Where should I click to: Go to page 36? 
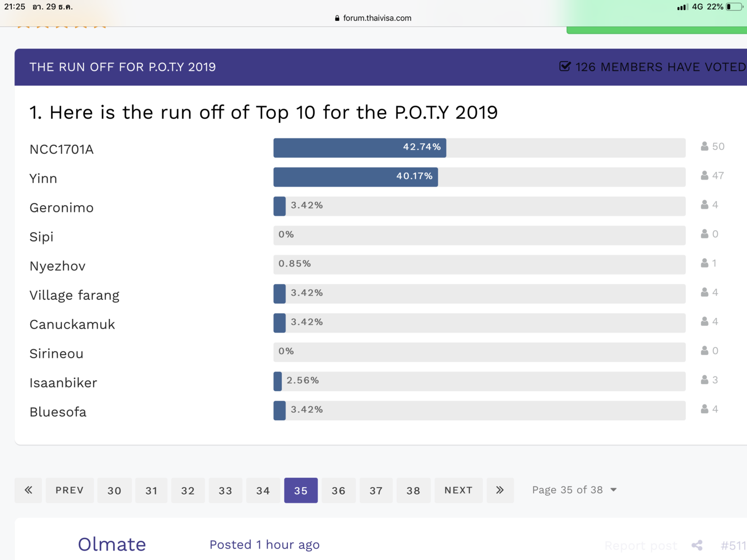click(x=338, y=490)
